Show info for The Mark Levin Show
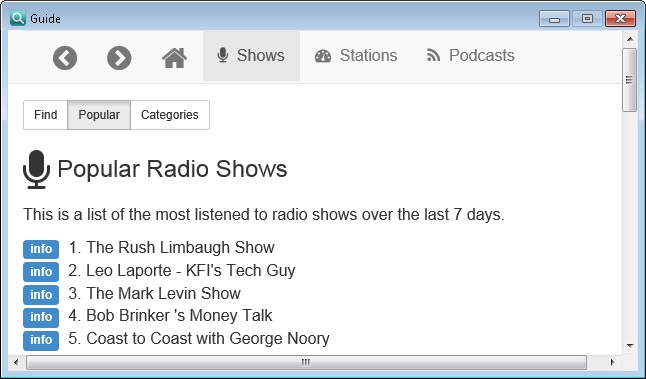The width and height of the screenshot is (646, 379). click(x=41, y=295)
